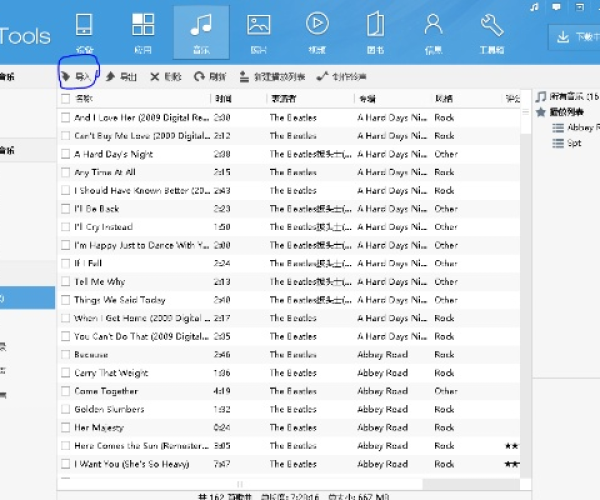Click the Export toolbar button
The height and width of the screenshot is (500, 600).
point(121,77)
